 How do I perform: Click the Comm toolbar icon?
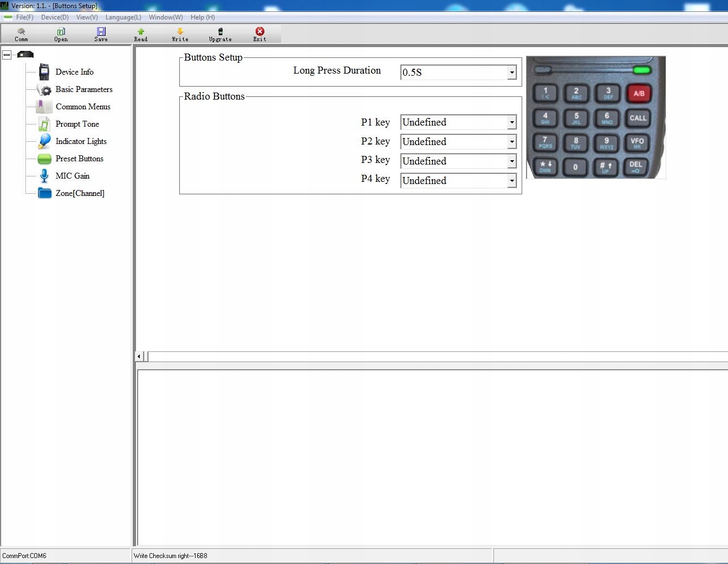pyautogui.click(x=21, y=35)
